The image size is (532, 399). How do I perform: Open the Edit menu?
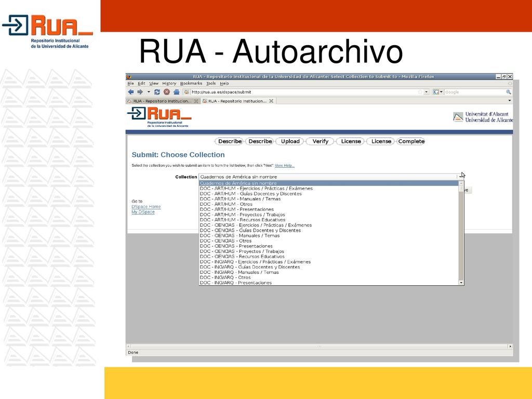point(141,84)
